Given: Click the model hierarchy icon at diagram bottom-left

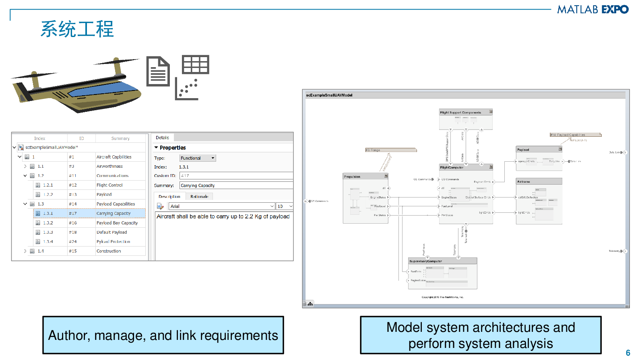Looking at the screenshot, I should point(310,304).
